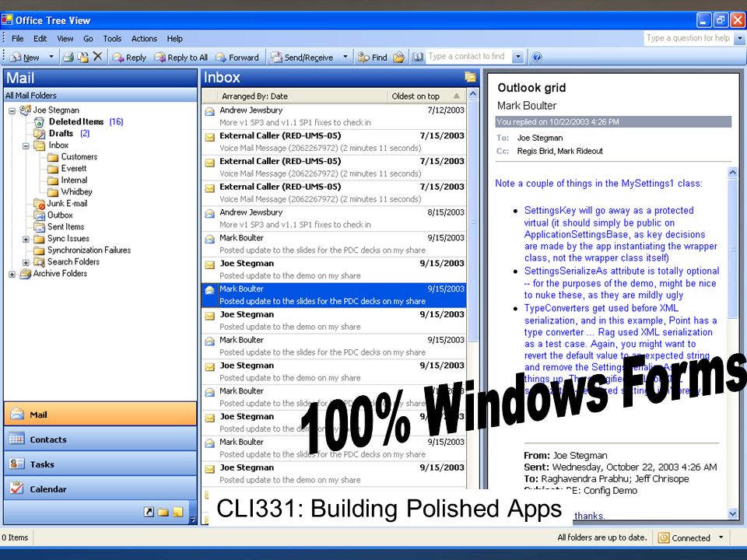Screen dimensions: 747x560
Task: Select the highlighted Mark Boulter message
Action: (334, 296)
